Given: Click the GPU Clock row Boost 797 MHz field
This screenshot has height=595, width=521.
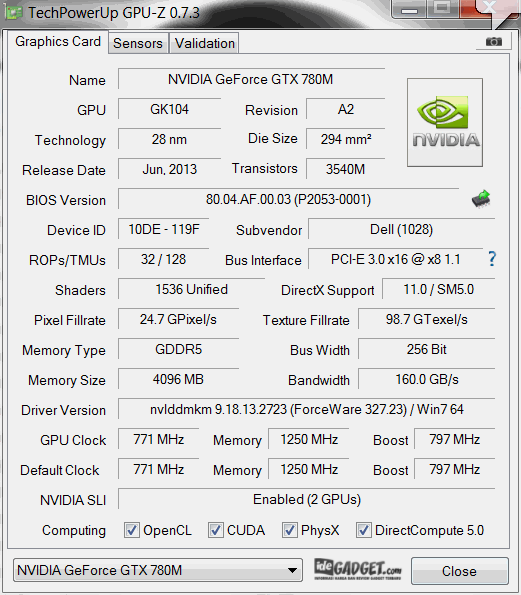Looking at the screenshot, I should coord(455,439).
